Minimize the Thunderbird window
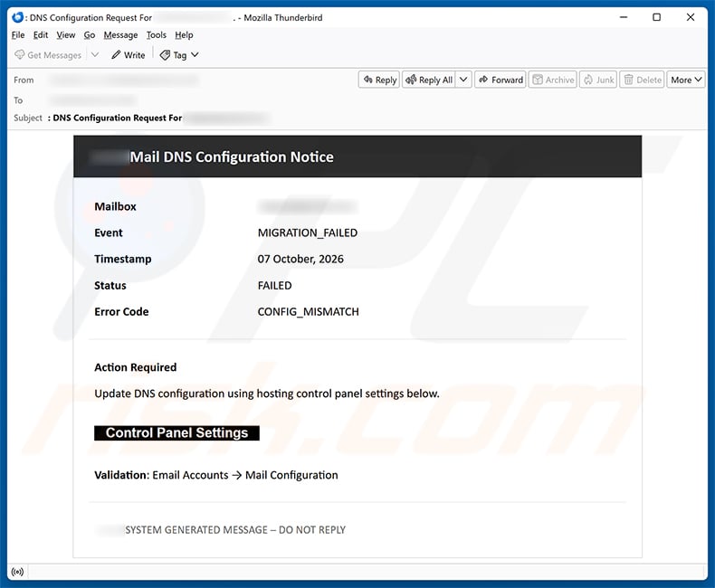The image size is (715, 588). (624, 17)
